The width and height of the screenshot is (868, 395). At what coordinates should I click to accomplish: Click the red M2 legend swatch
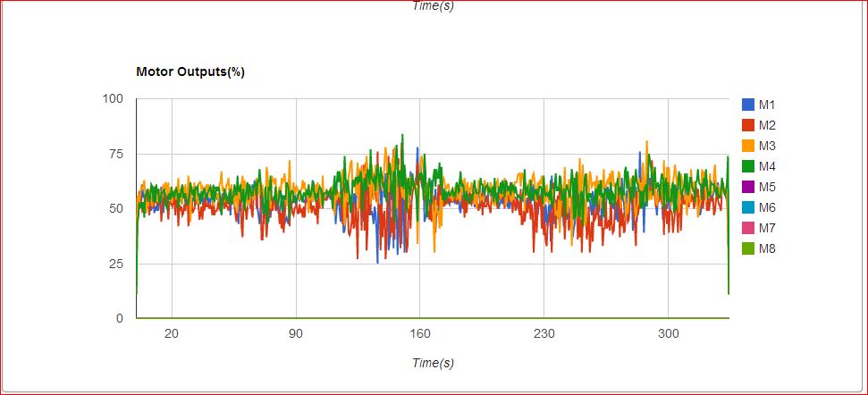click(x=748, y=125)
